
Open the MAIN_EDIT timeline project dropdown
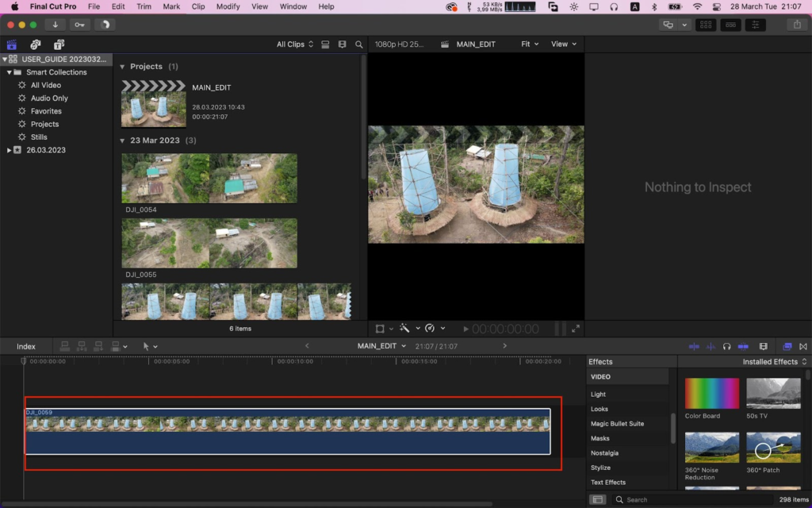(x=381, y=346)
